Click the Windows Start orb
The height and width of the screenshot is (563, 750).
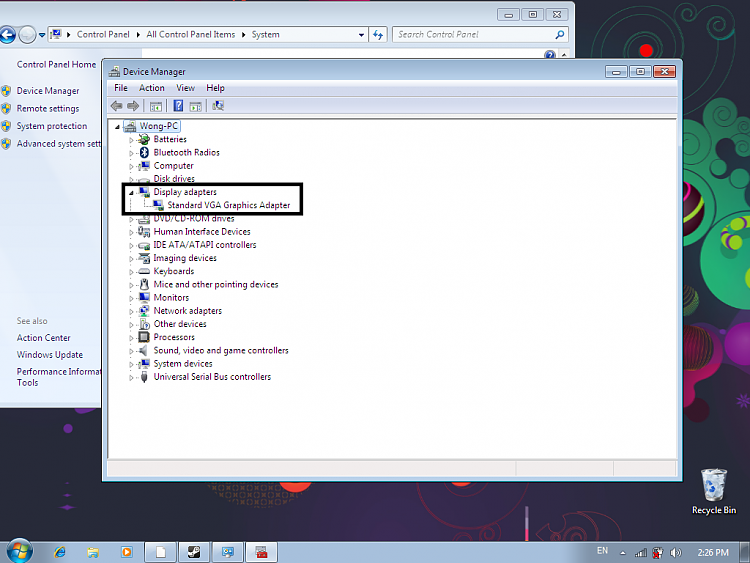pos(19,551)
